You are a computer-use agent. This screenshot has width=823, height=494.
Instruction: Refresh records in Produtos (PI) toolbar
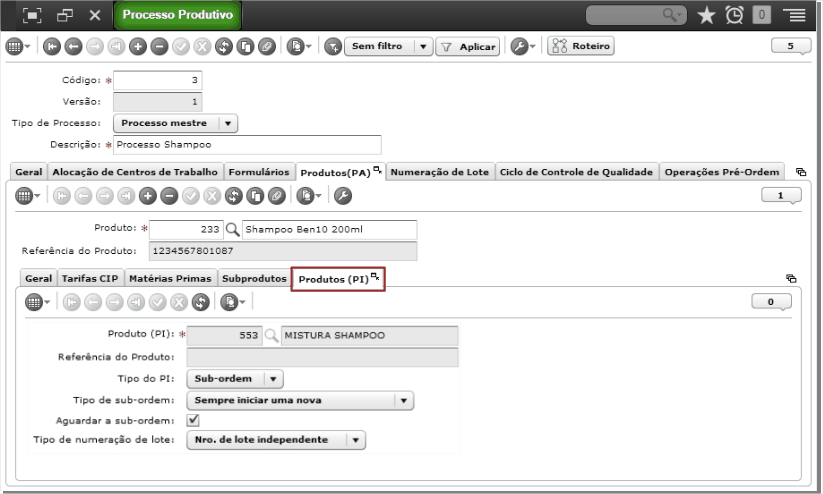pos(201,302)
